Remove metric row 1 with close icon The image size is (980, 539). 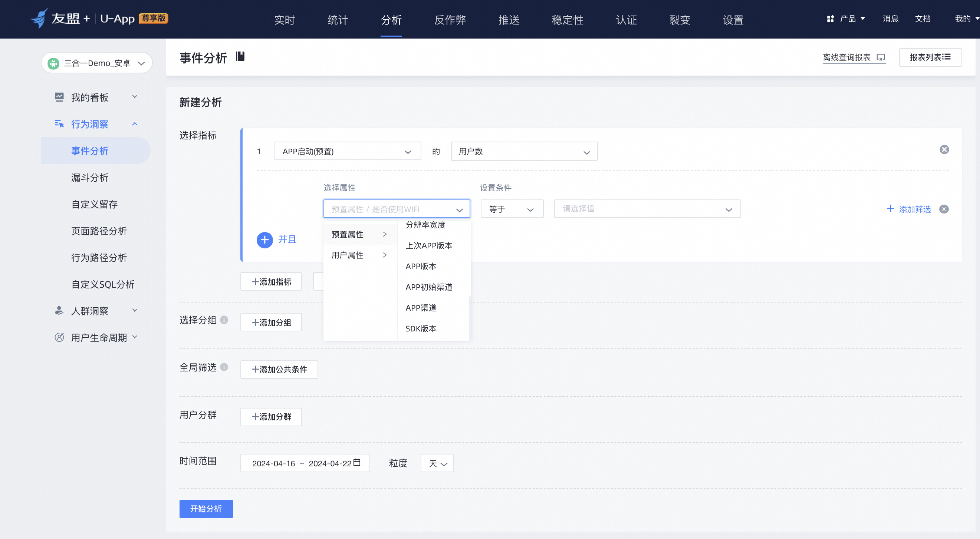[944, 150]
